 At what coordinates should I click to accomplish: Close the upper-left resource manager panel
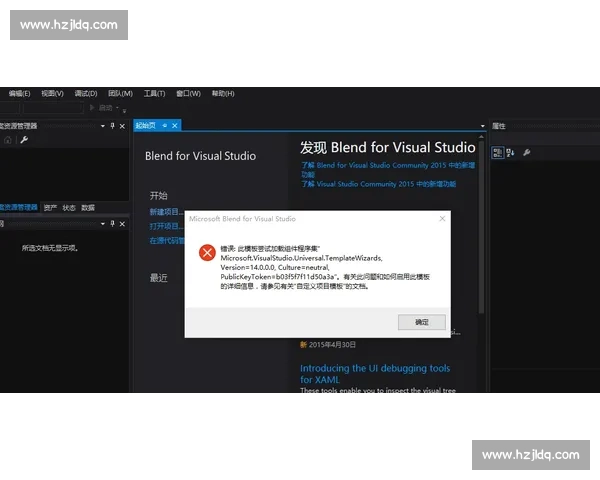122,126
